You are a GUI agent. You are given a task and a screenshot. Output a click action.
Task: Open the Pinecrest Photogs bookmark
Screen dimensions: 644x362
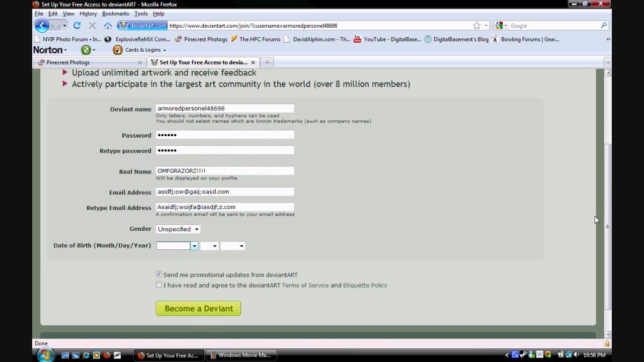[201, 39]
